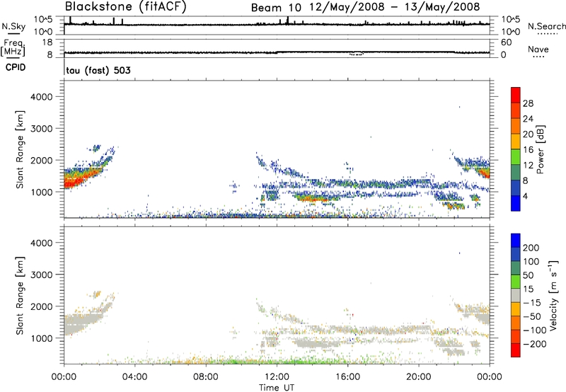The image size is (566, 392).
Task: Click the "12:00" time axis tick label
Action: pyautogui.click(x=277, y=377)
